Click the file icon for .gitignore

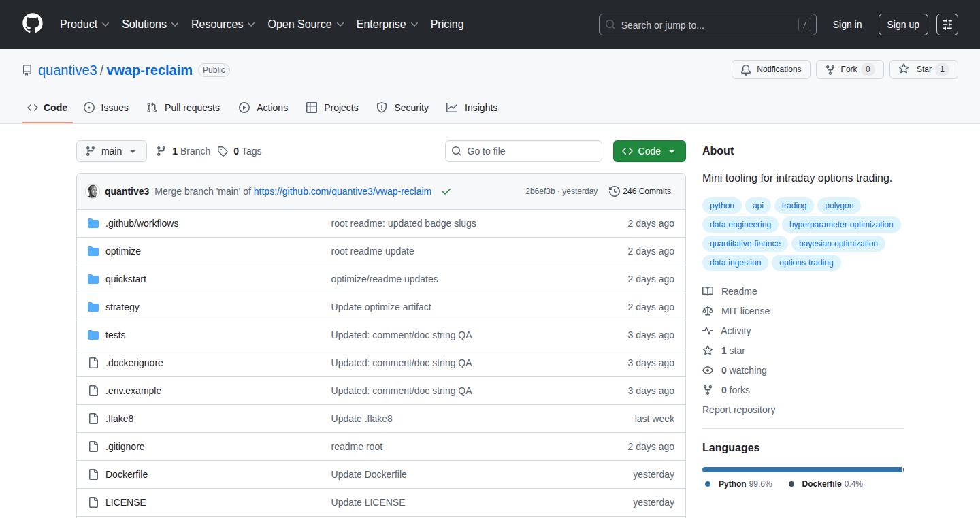click(x=93, y=447)
